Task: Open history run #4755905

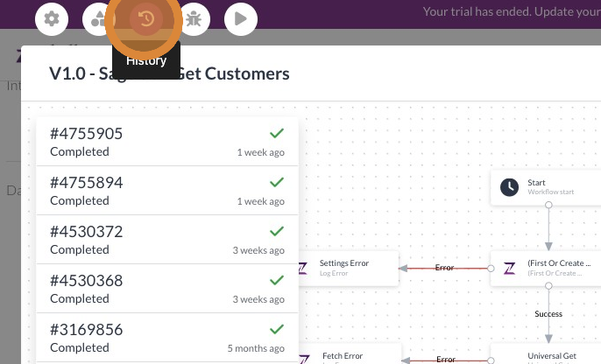Action: coord(167,142)
